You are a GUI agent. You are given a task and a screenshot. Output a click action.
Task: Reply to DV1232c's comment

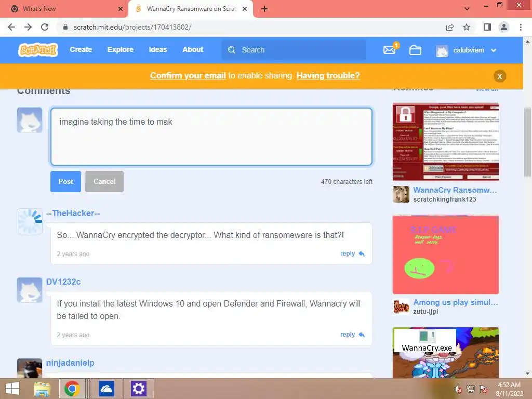coord(352,335)
